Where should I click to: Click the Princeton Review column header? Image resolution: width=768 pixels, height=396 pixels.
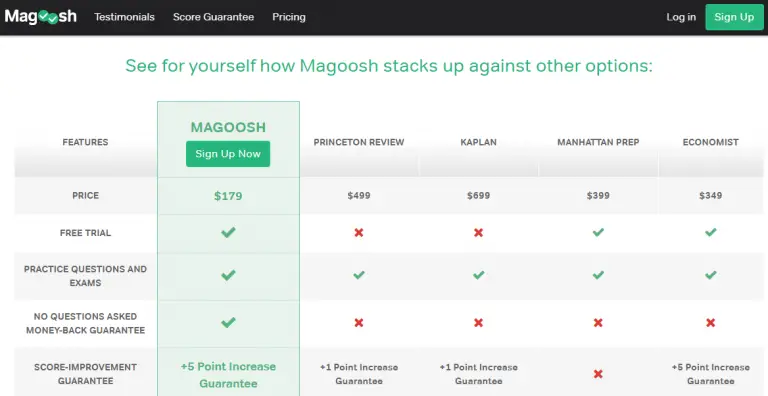click(359, 142)
